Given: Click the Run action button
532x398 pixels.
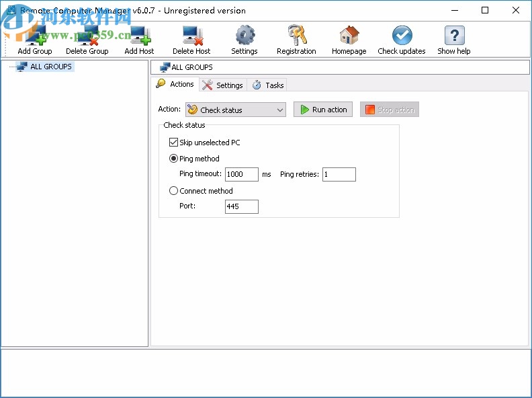Looking at the screenshot, I should click(323, 110).
